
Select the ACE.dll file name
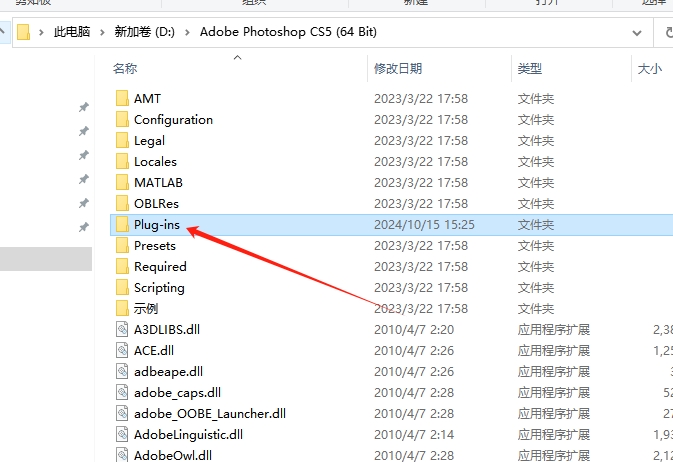coord(154,351)
